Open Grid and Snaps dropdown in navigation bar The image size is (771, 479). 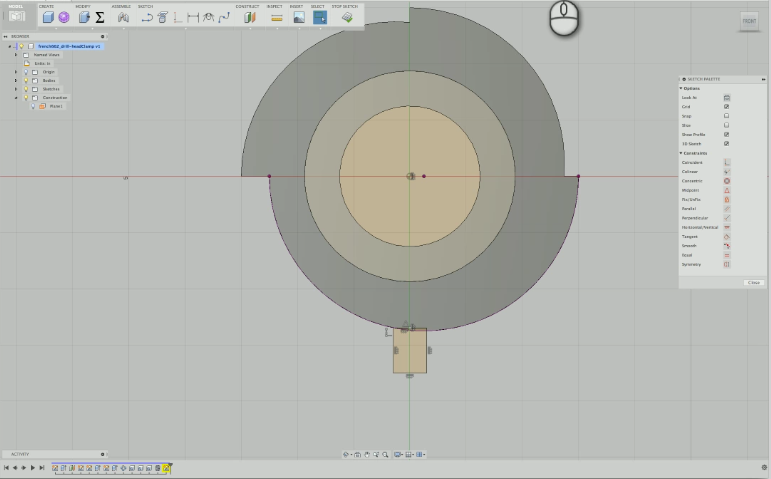(410, 455)
